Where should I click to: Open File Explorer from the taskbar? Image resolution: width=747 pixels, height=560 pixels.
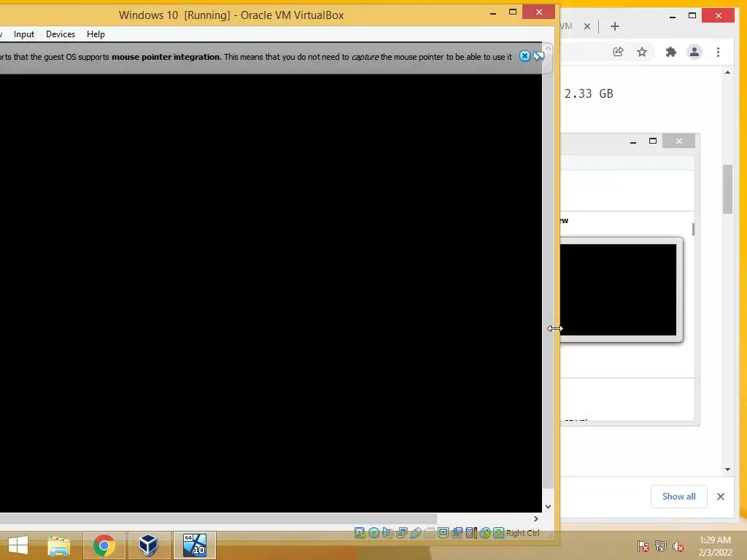tap(59, 545)
